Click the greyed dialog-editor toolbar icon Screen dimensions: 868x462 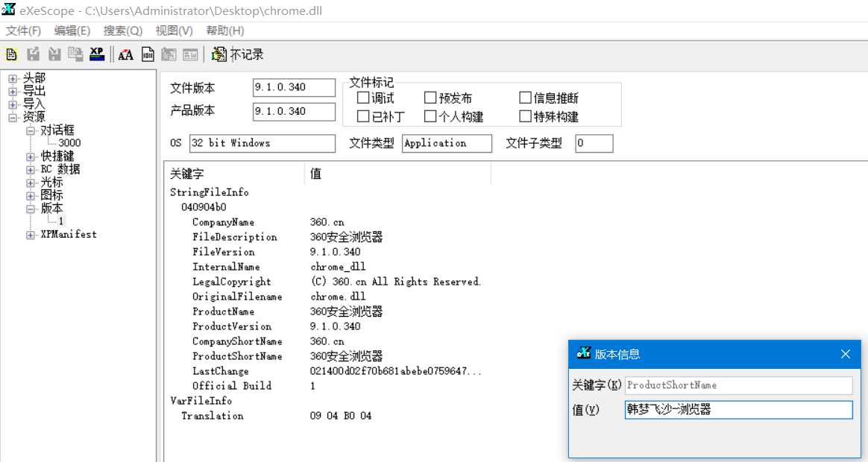pyautogui.click(x=190, y=54)
